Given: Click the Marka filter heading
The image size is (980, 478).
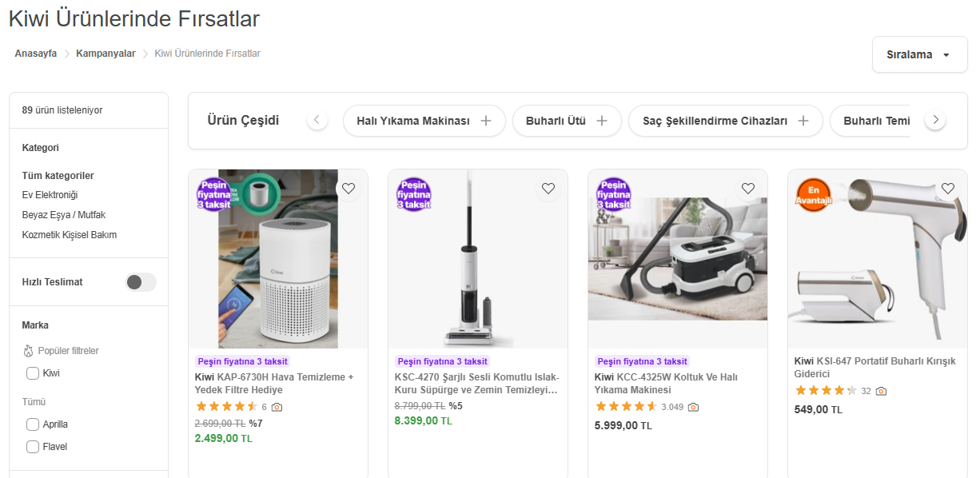Looking at the screenshot, I should point(35,325).
